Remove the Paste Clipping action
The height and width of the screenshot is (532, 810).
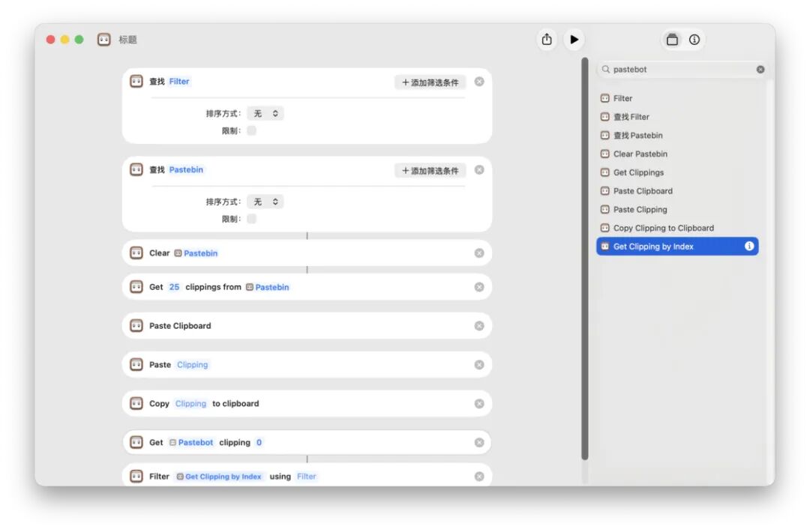[x=479, y=365]
